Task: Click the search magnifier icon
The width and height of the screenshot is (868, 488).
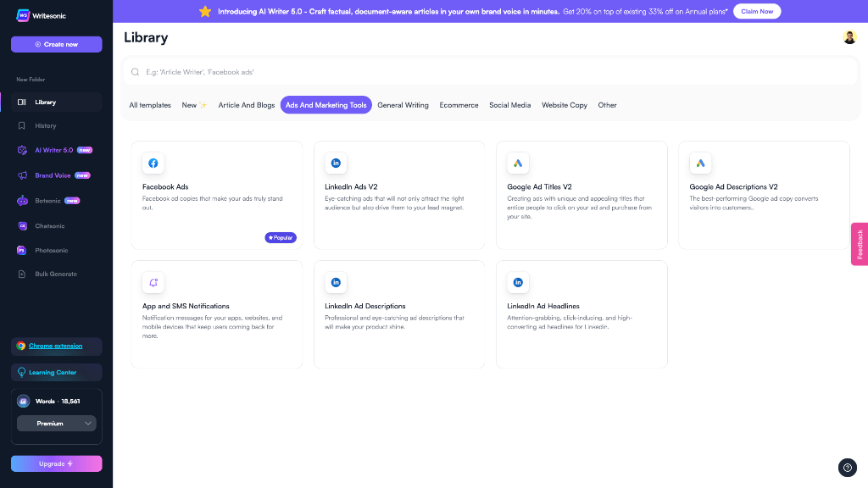Action: [x=135, y=72]
